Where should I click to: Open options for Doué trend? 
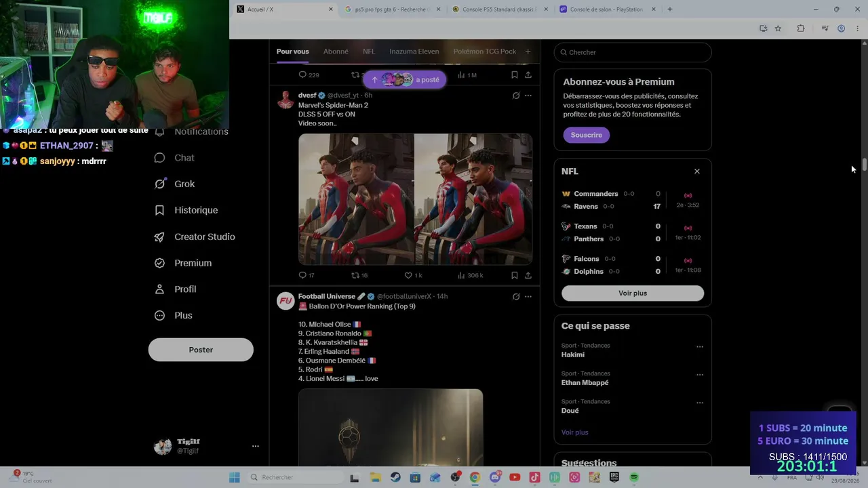700,403
